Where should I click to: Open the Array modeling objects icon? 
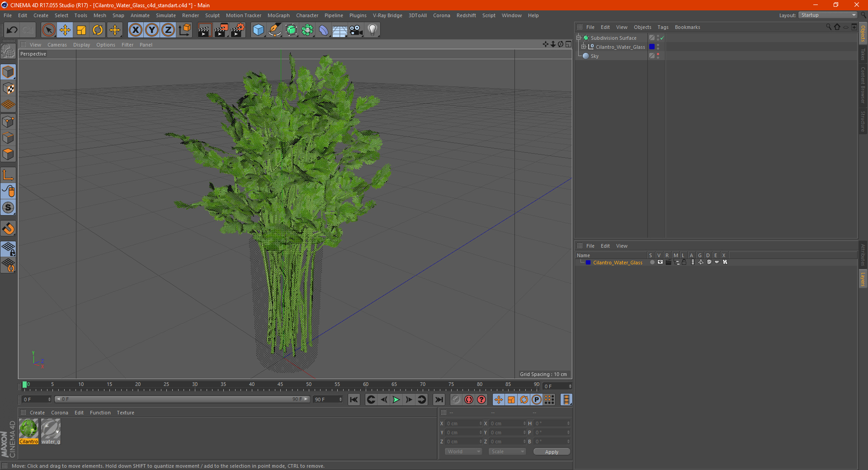click(307, 30)
